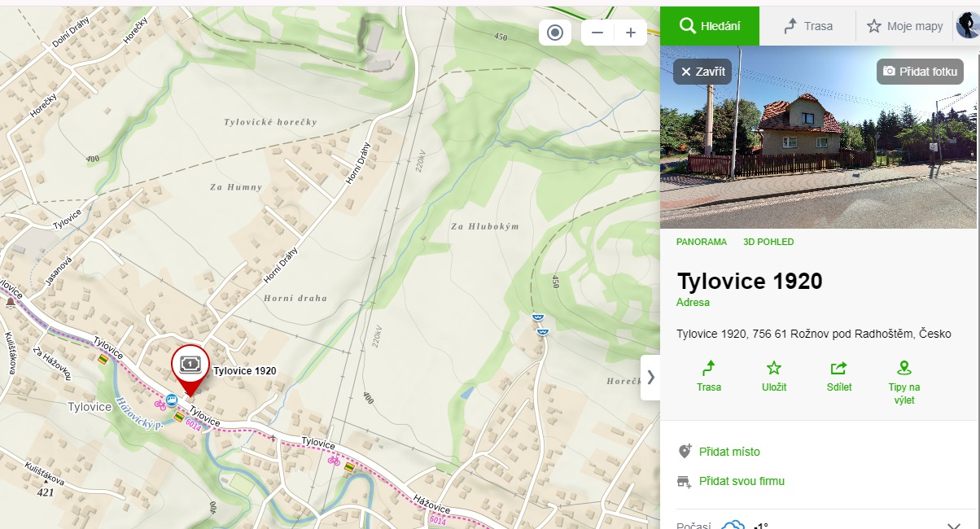The height and width of the screenshot is (529, 980).
Task: Open the user profile avatar
Action: click(x=967, y=26)
